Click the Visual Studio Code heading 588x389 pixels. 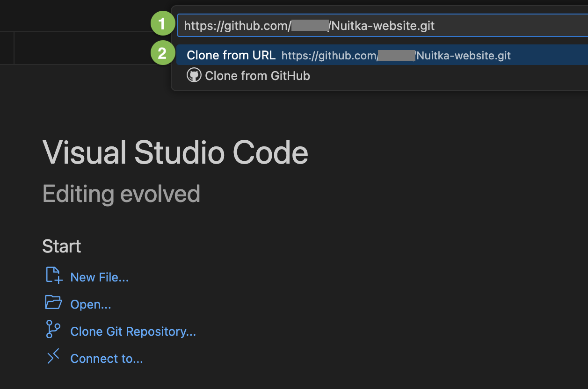175,152
